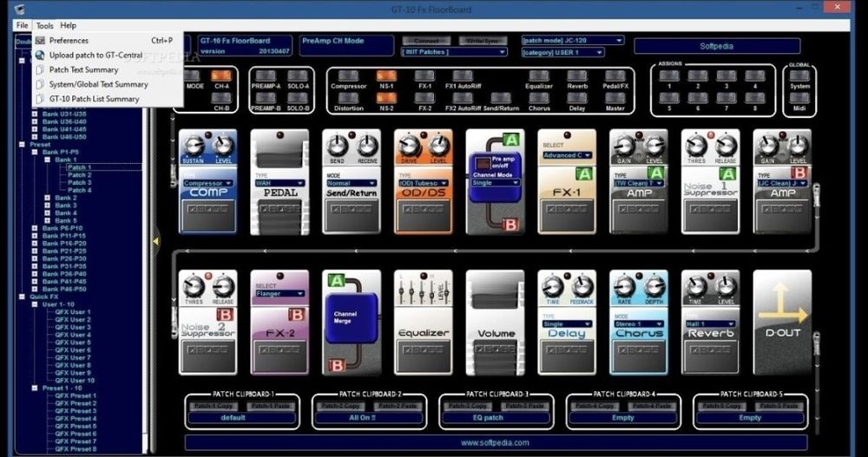Select the Equalizer stompbox
Screen dimensions: 868x457
coord(424,323)
